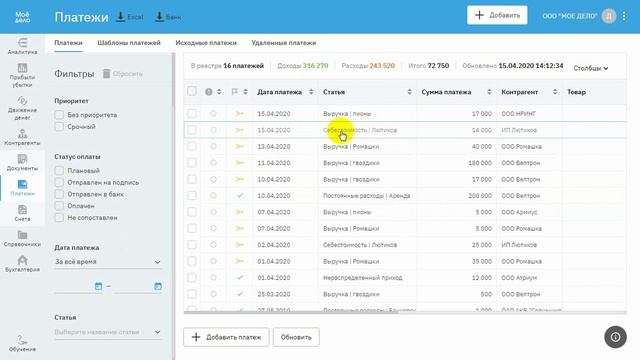The width and height of the screenshot is (640, 360).
Task: Click the Добавить button in header
Action: point(497,15)
